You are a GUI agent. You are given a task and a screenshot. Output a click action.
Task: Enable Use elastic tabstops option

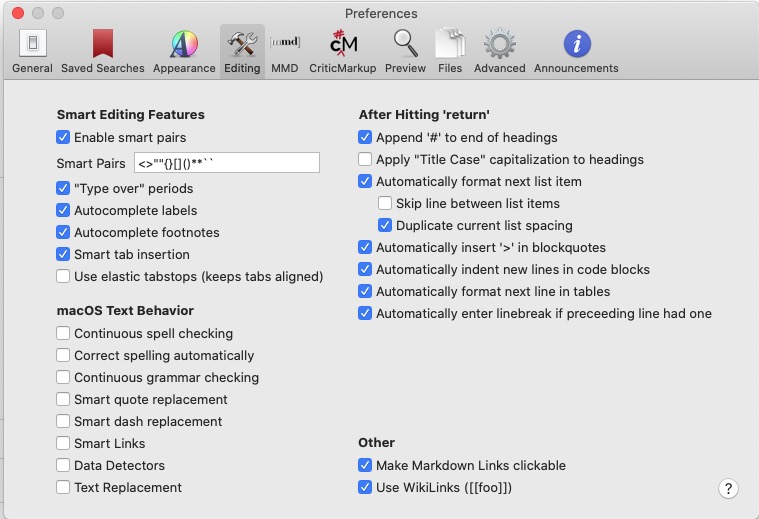click(x=64, y=276)
